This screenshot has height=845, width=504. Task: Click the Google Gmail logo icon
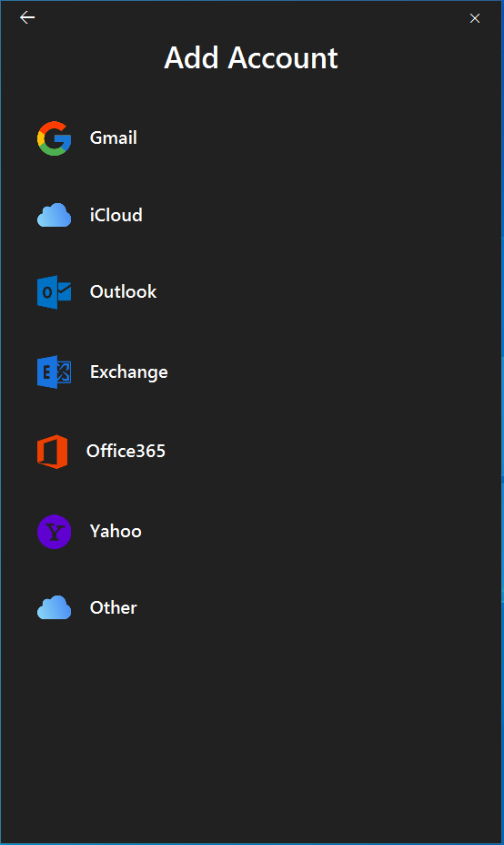tap(54, 138)
